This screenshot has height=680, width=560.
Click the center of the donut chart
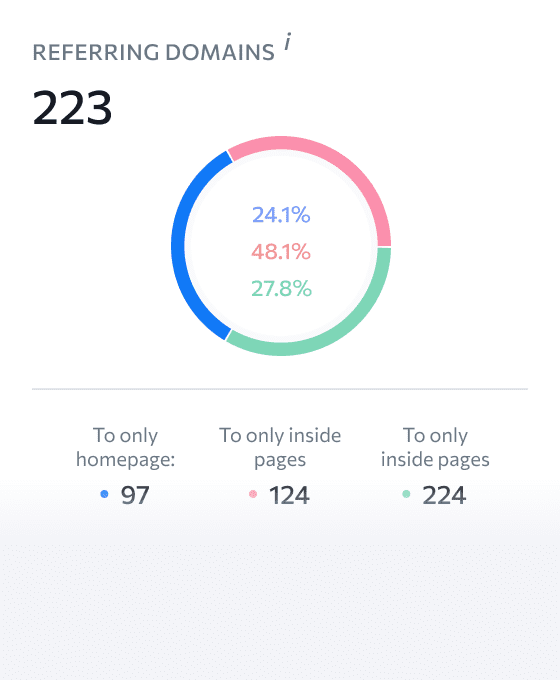(281, 246)
